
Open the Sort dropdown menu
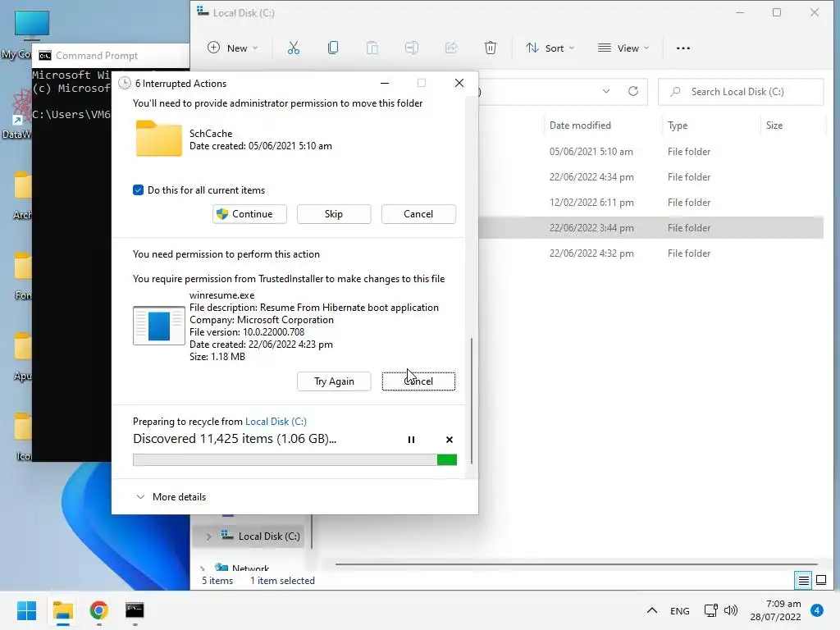[x=550, y=48]
